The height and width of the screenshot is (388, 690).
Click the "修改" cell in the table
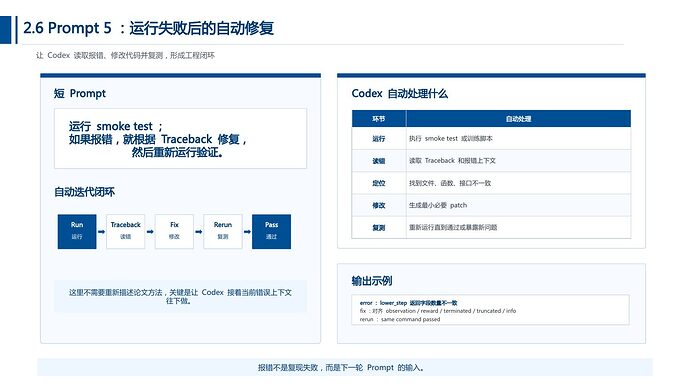point(378,205)
